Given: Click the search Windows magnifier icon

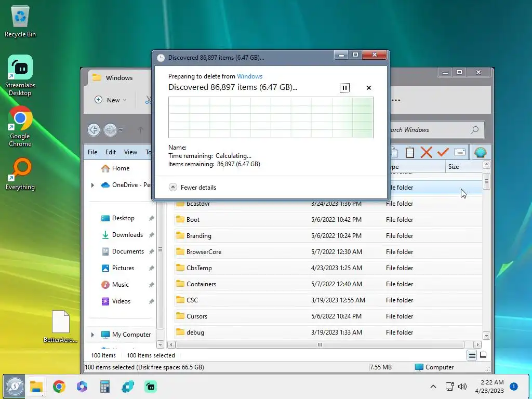Looking at the screenshot, I should [475, 129].
